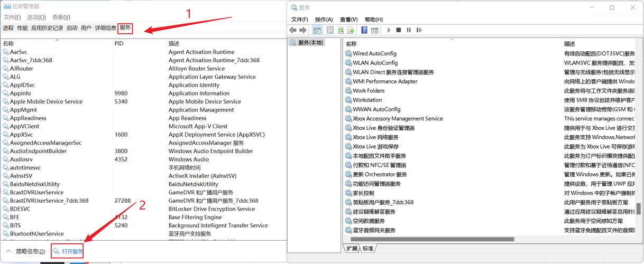Select the BluetoothUserService row
The width and height of the screenshot is (644, 264).
(144, 234)
